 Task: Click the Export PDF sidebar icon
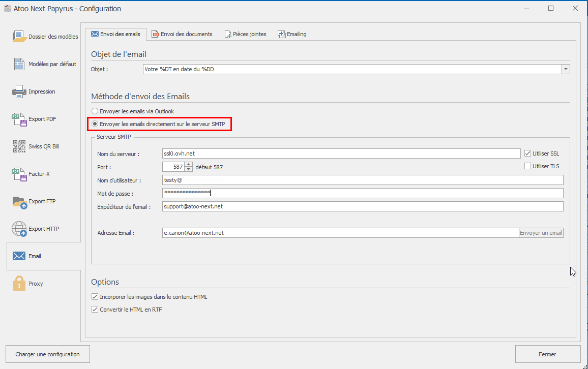point(19,119)
